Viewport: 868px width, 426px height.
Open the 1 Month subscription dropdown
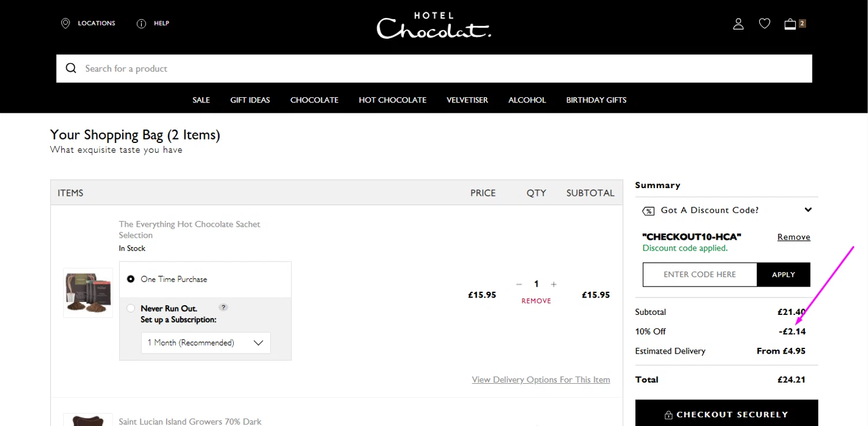click(205, 343)
